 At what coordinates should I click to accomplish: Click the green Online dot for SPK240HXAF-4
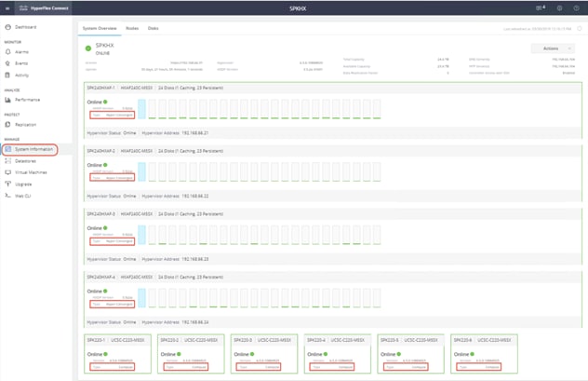105,291
